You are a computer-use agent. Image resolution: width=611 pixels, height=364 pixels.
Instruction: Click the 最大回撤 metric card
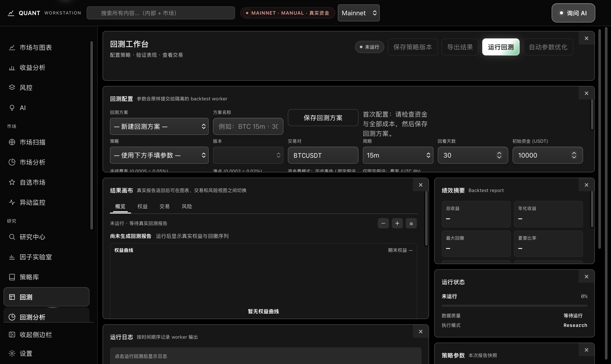click(x=476, y=244)
